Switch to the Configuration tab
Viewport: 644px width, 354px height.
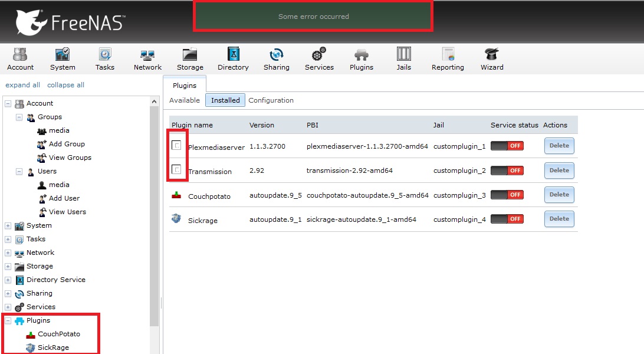[x=271, y=100]
